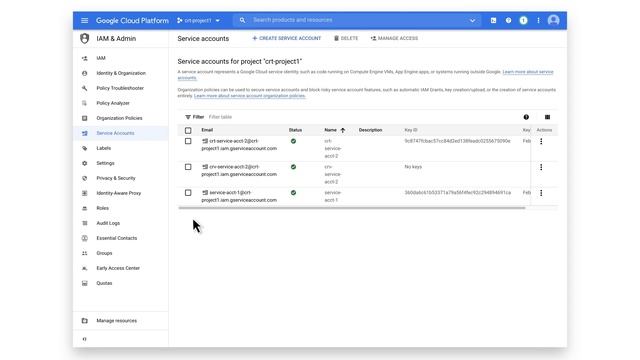Viewport: 640px width, 360px height.
Task: Click the Early Access Center icon
Action: tap(84, 268)
